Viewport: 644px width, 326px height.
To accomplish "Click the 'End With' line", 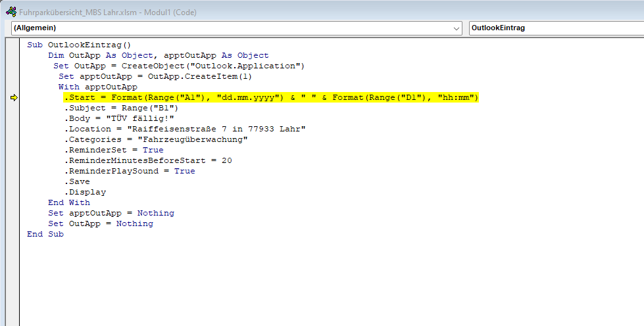I will [68, 202].
